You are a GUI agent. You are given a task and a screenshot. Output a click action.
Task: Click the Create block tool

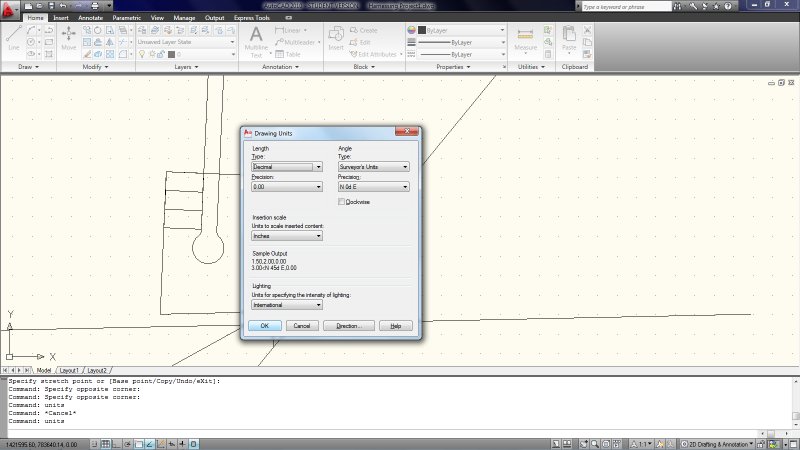click(x=364, y=30)
